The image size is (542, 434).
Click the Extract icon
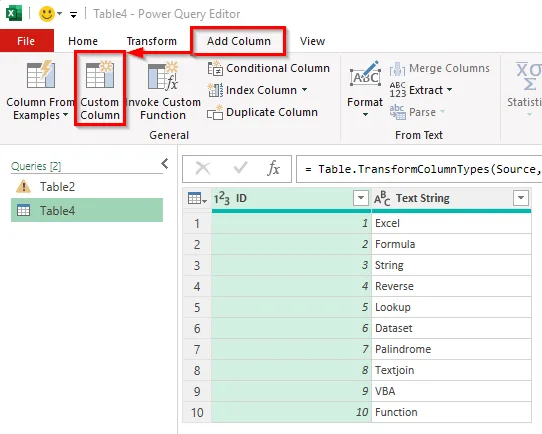pos(398,89)
